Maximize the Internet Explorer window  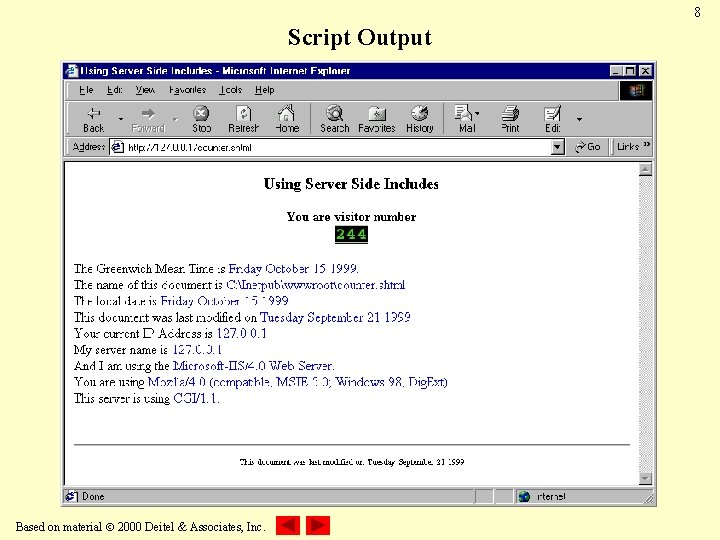click(x=630, y=71)
